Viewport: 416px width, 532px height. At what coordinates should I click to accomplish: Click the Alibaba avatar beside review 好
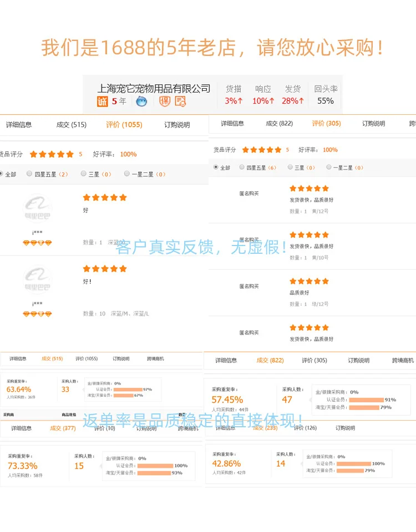37,207
